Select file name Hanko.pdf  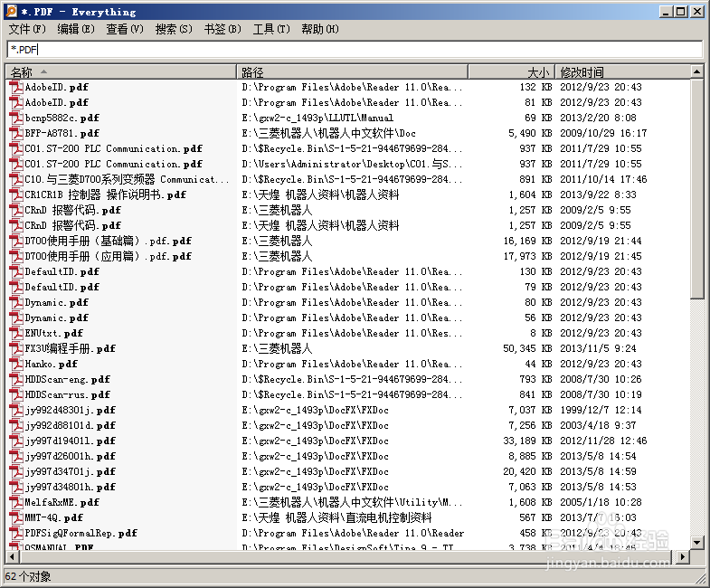(x=52, y=365)
